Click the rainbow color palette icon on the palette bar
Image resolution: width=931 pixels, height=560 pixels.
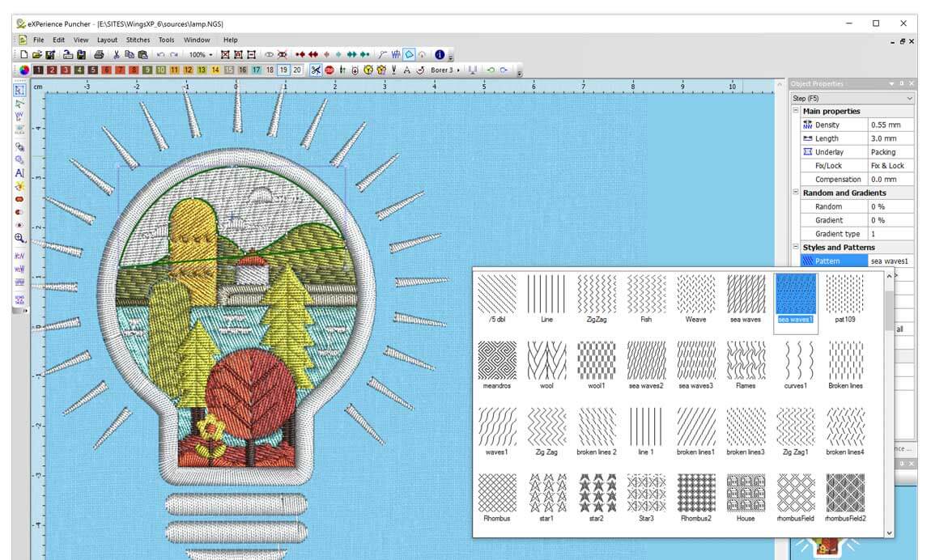coord(23,70)
